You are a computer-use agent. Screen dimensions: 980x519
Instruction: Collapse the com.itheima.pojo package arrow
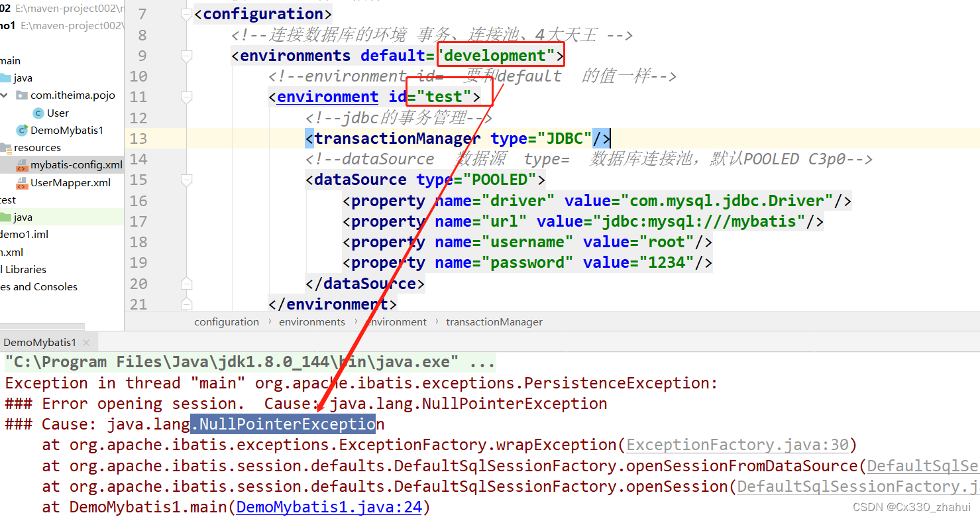[5, 95]
